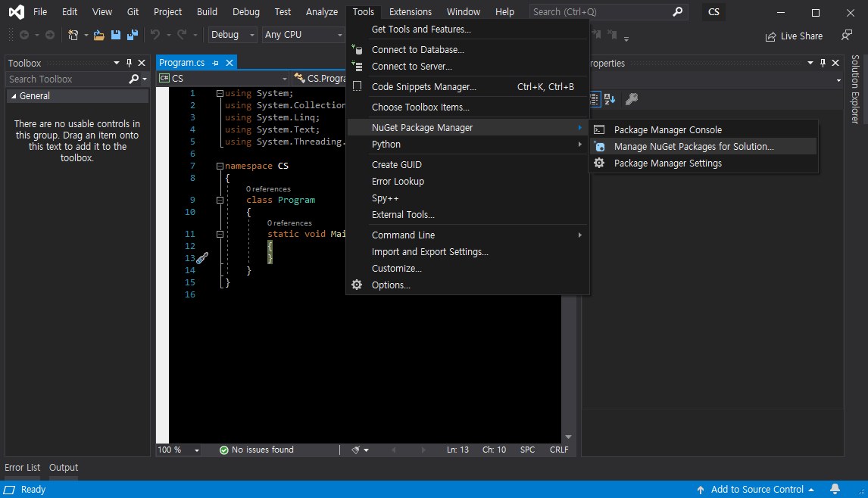868x498 pixels.
Task: Open the Output tab
Action: (x=64, y=468)
